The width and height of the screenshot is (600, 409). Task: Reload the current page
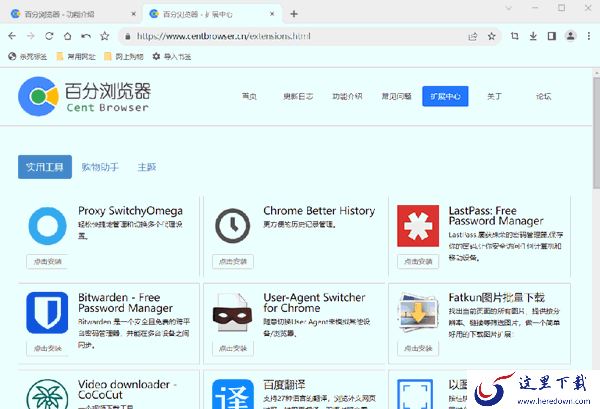tap(49, 36)
